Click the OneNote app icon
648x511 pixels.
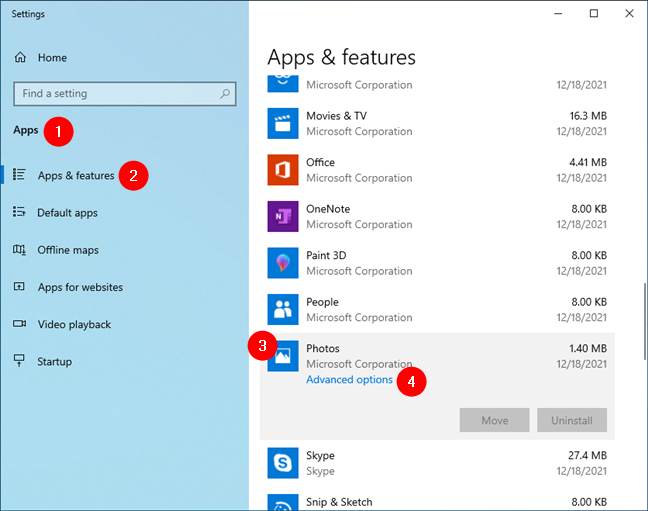283,216
